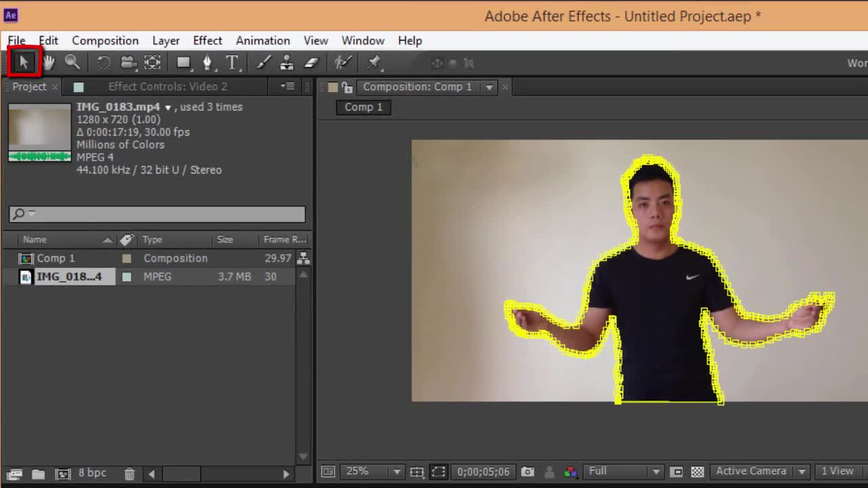Click Comp 1 label color swatch
This screenshot has width=868, height=488.
127,258
